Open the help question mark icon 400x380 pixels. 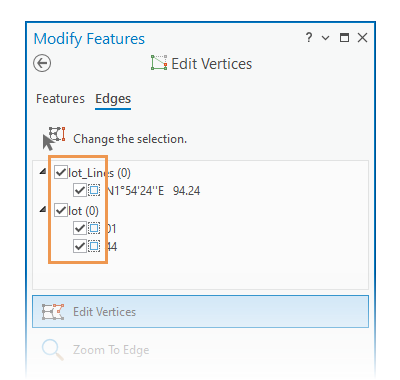pos(309,37)
